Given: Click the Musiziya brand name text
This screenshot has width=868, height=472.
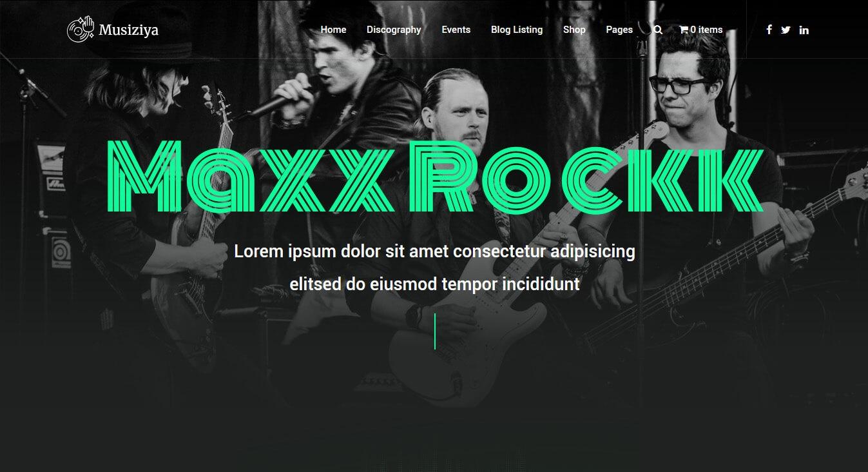Looking at the screenshot, I should tap(129, 30).
